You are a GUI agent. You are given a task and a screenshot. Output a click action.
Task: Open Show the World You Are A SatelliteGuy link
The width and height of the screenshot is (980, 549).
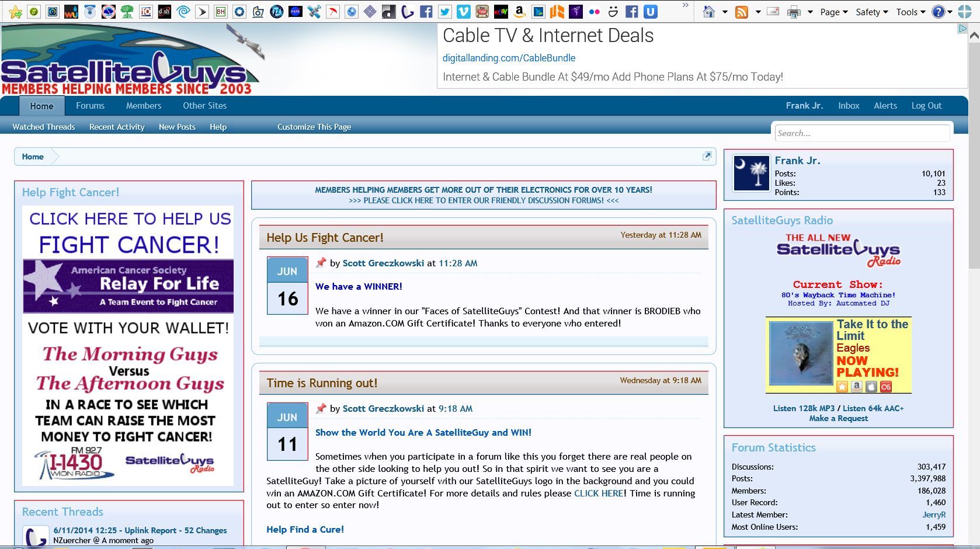pos(423,433)
